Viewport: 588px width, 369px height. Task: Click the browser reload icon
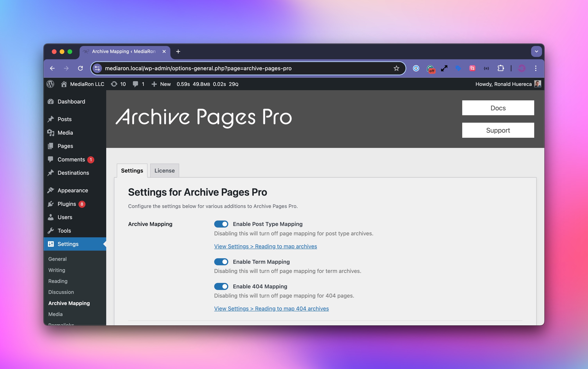pos(80,68)
